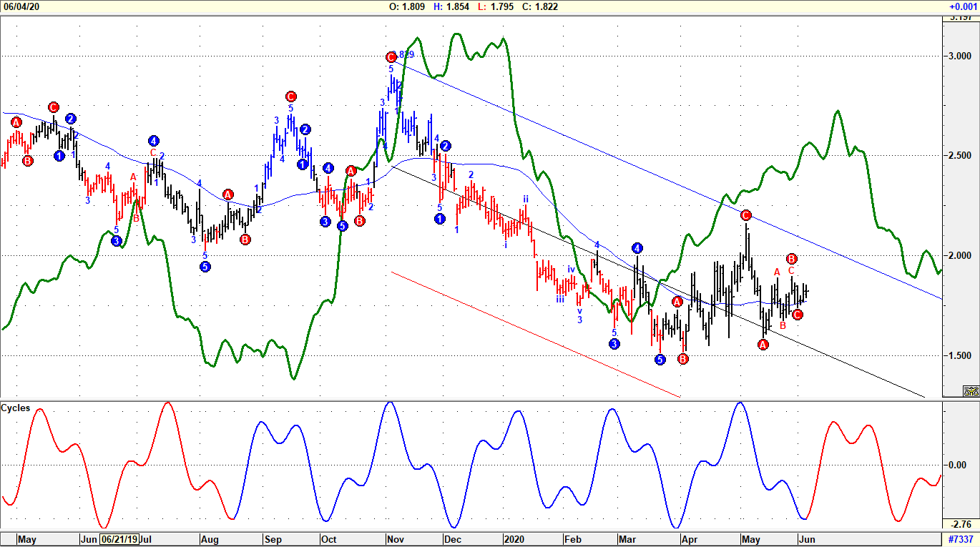Click the 2.500 price axis level
Image resolution: width=980 pixels, height=547 pixels.
(x=961, y=156)
